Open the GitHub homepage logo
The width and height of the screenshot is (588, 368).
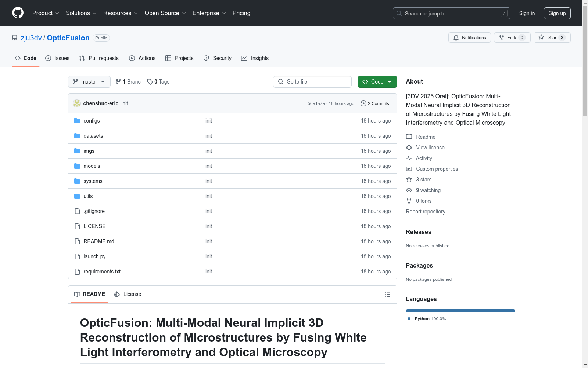click(18, 13)
